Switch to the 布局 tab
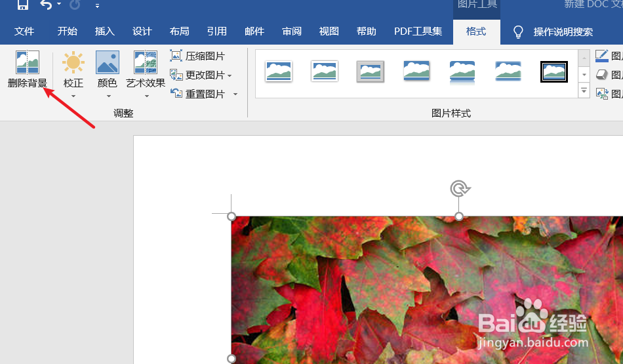Screen dimensions: 623x364 [x=180, y=31]
